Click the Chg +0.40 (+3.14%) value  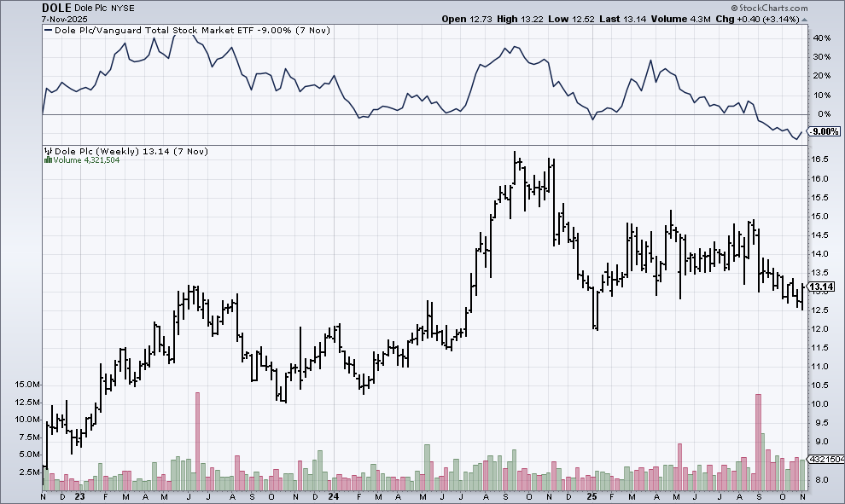pos(757,19)
